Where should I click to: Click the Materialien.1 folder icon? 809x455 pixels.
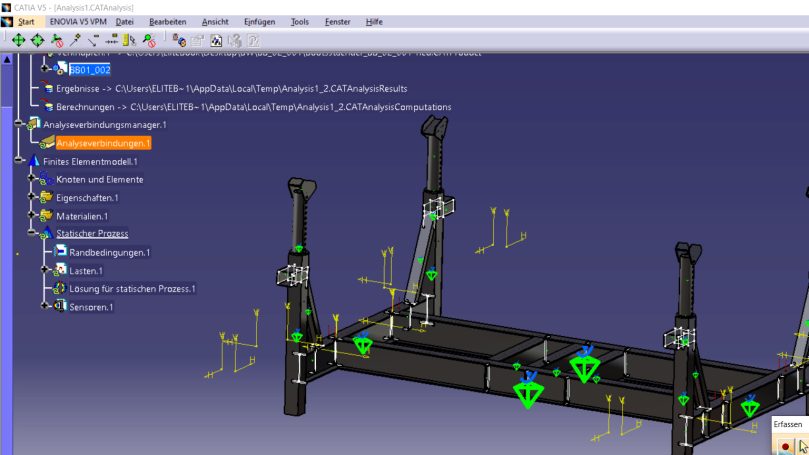(46, 216)
